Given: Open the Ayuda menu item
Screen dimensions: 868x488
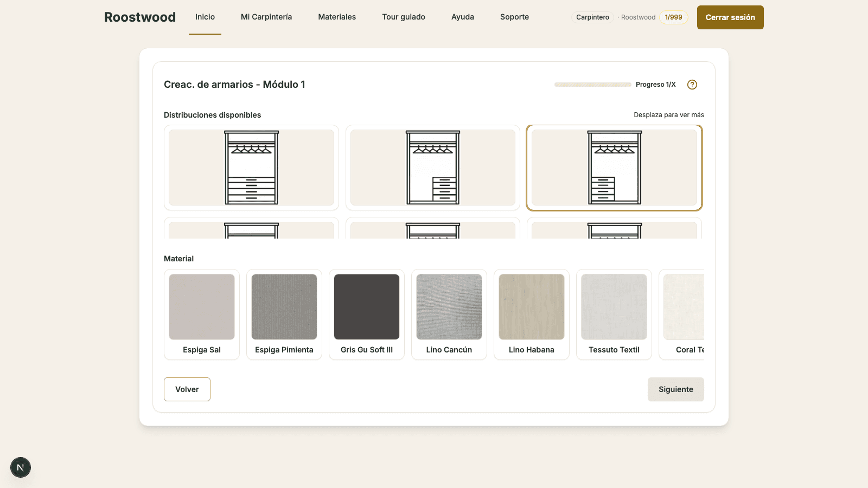Looking at the screenshot, I should click(x=463, y=17).
